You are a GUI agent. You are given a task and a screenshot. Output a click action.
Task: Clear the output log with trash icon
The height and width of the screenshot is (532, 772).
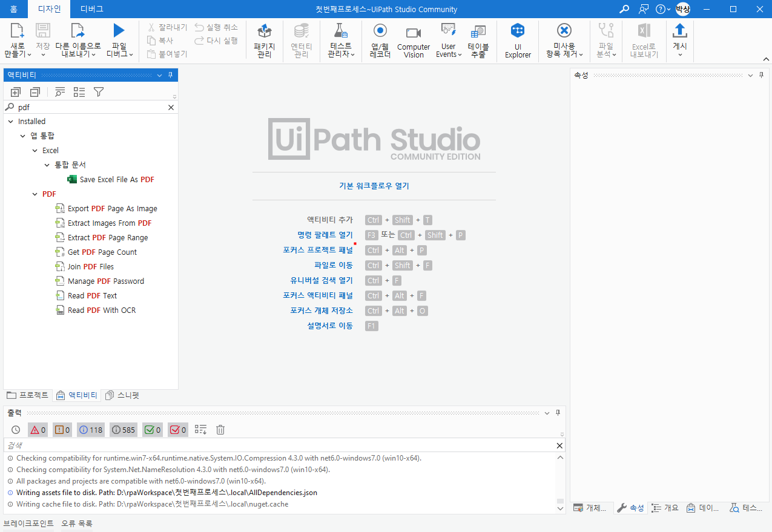pyautogui.click(x=220, y=430)
